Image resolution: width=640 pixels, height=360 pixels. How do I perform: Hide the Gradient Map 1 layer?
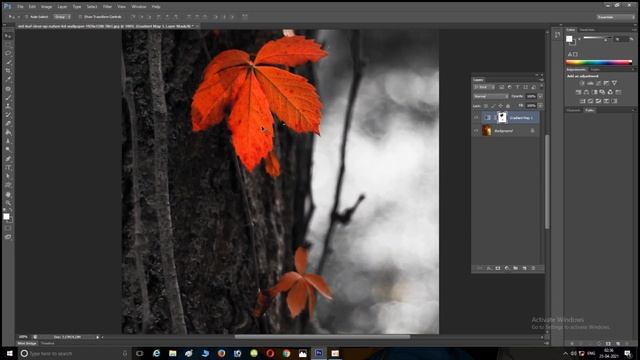coord(476,118)
